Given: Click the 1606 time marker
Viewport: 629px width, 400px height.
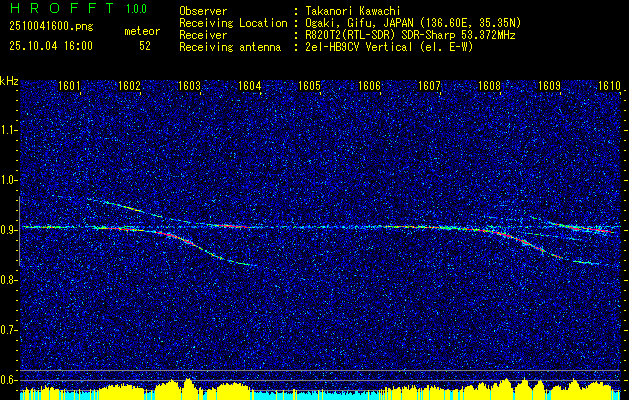Looking at the screenshot, I should [x=369, y=86].
